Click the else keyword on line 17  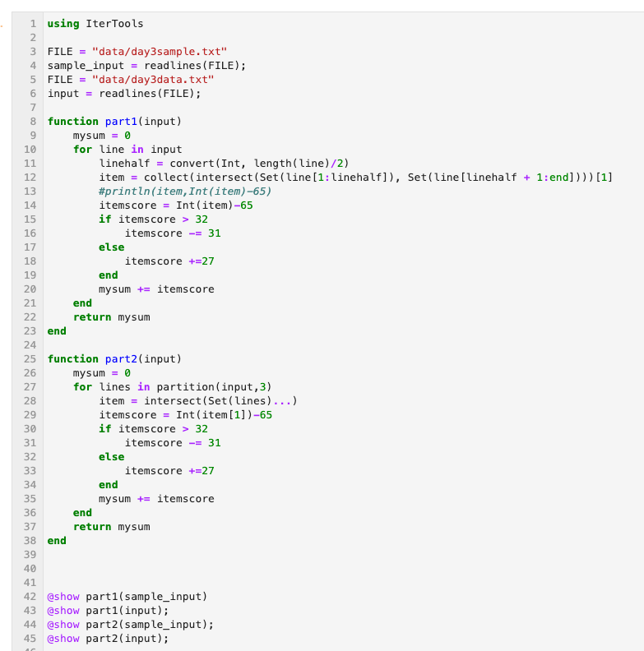(112, 247)
